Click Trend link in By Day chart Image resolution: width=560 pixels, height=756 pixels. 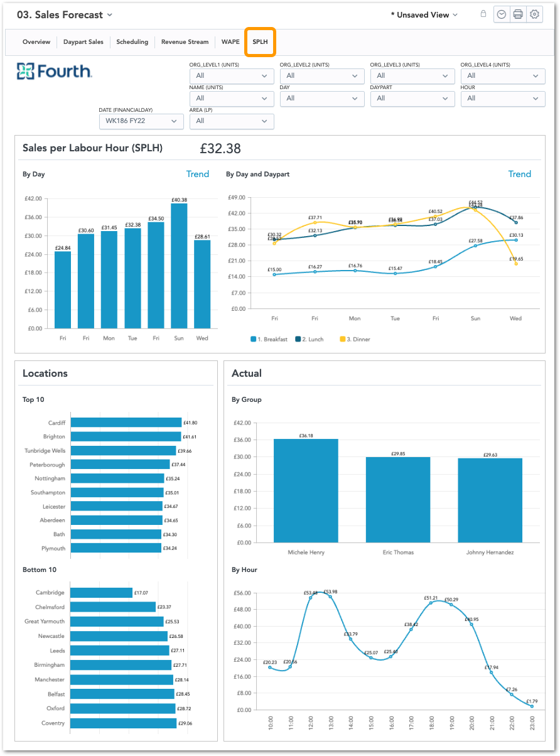coord(197,174)
